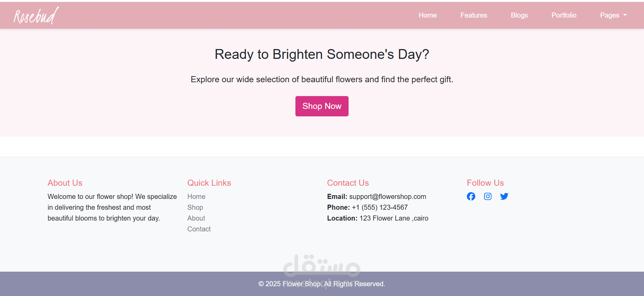Click the support@flowershop.com email address

tap(388, 197)
